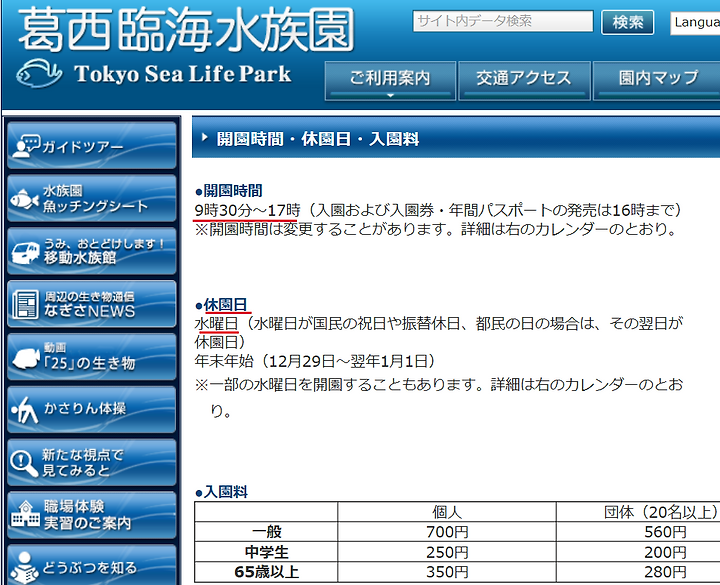
Task: Click the 65歳以上 row label
Action: pos(266,572)
